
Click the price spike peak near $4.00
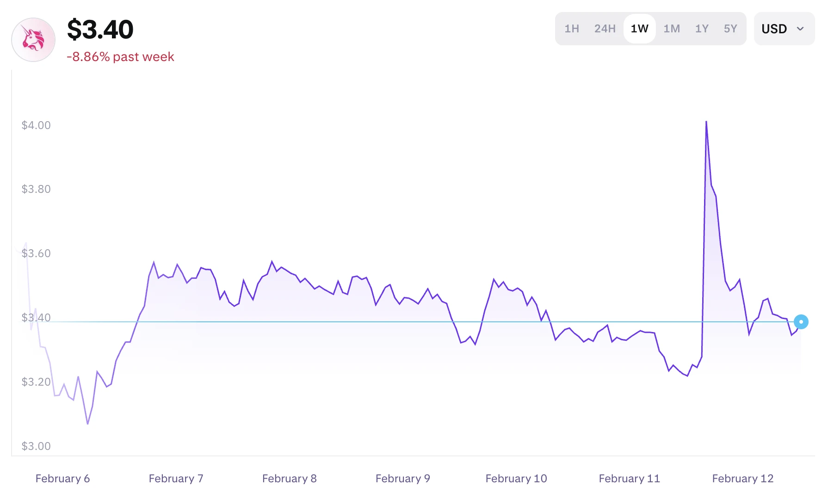click(706, 122)
